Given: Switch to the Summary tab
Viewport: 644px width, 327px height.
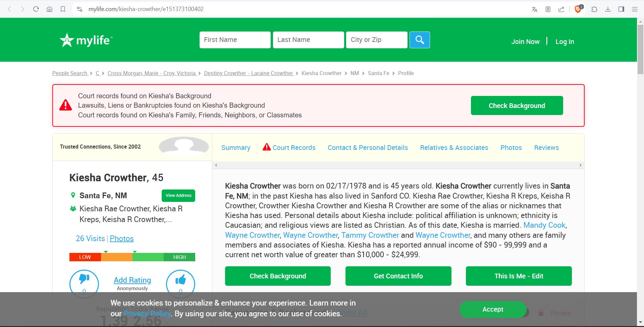Looking at the screenshot, I should click(236, 148).
